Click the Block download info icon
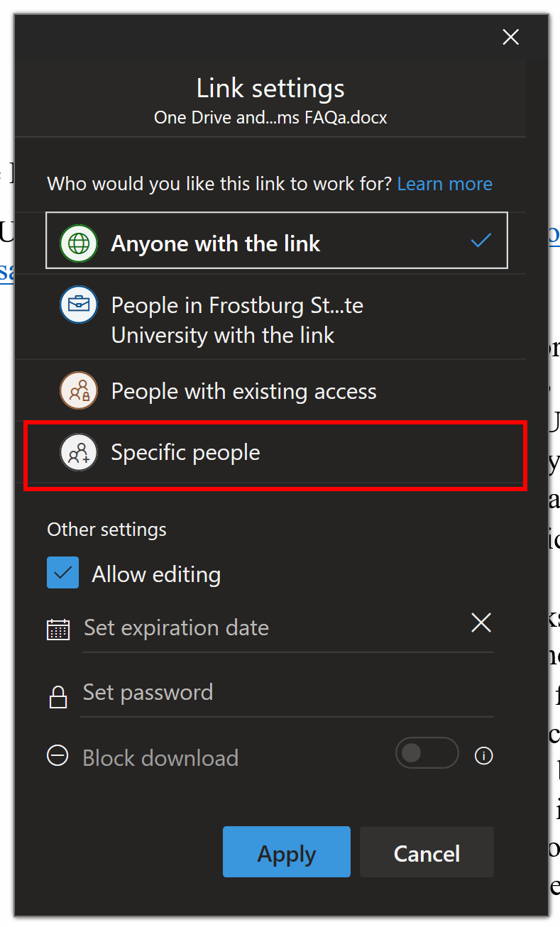Screen dimensions: 560x927 (484, 756)
